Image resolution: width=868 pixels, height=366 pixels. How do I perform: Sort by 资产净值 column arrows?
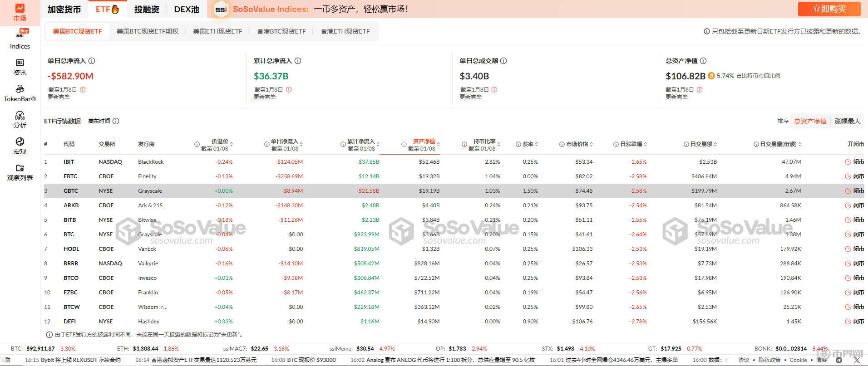(438, 144)
